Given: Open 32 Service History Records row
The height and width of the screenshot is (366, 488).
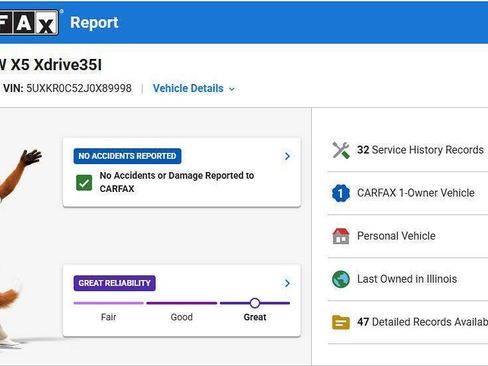Looking at the screenshot, I should pos(408,150).
